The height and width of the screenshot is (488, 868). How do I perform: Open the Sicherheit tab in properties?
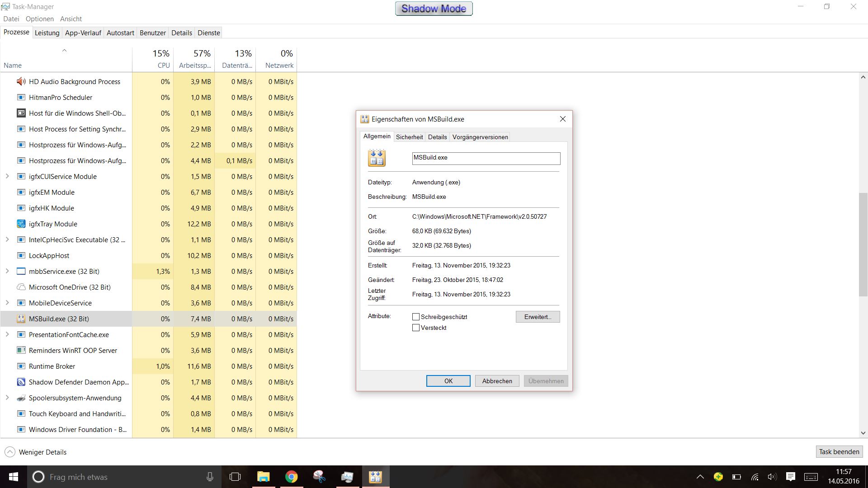(x=409, y=137)
